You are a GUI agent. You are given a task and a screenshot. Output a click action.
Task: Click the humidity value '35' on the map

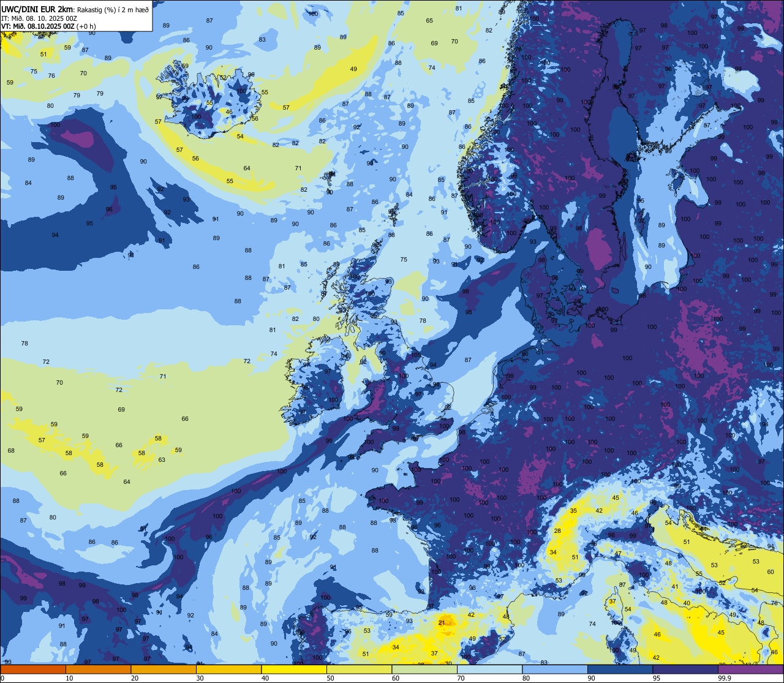coord(573,510)
